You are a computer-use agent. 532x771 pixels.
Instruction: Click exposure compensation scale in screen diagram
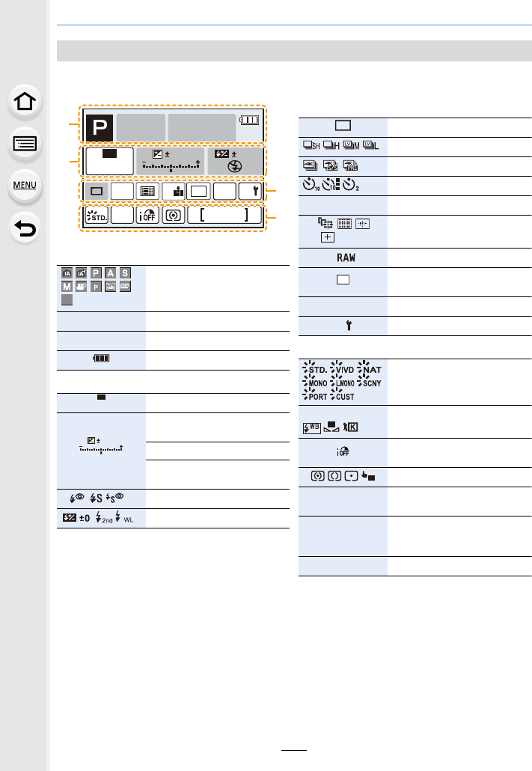pyautogui.click(x=171, y=165)
